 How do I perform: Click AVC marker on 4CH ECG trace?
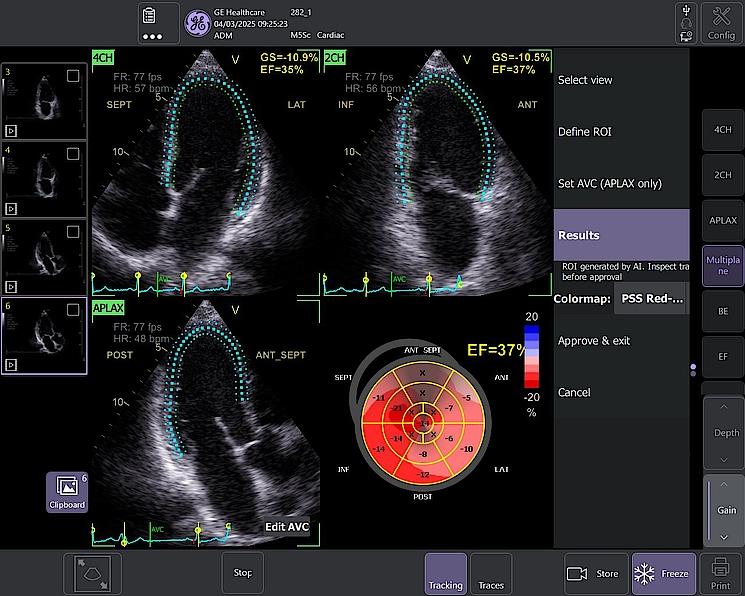164,279
